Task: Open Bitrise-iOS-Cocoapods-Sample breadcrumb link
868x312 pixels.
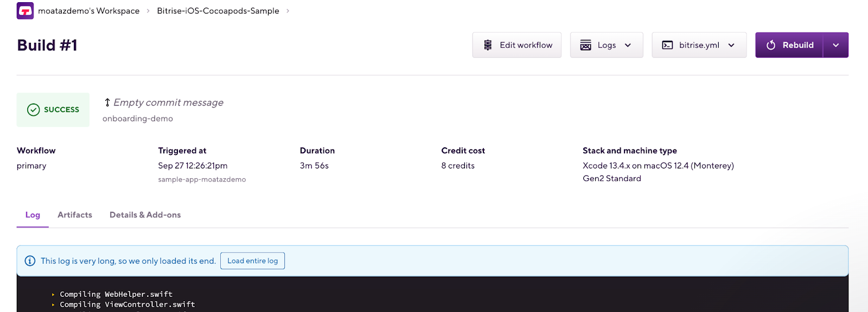Action: pyautogui.click(x=218, y=11)
